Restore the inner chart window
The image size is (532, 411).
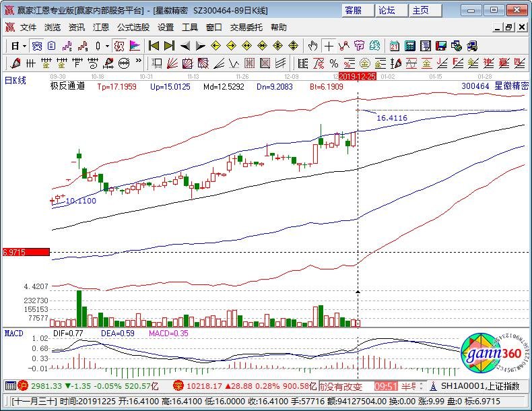click(509, 28)
